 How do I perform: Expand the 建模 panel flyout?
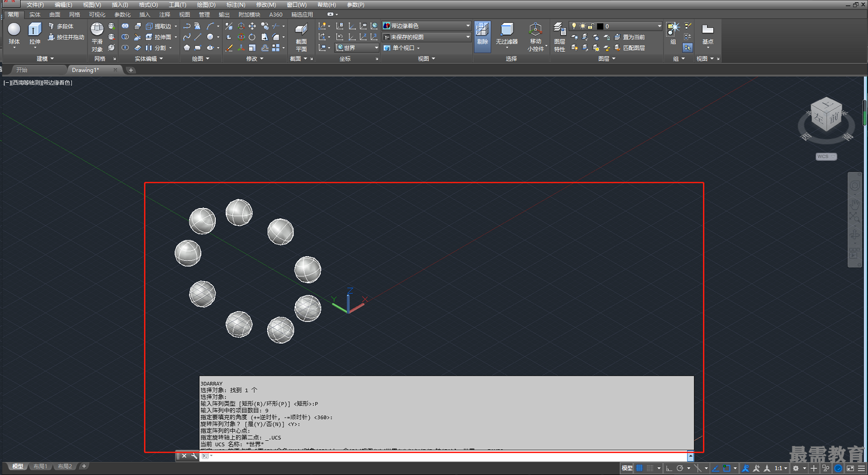pyautogui.click(x=46, y=59)
